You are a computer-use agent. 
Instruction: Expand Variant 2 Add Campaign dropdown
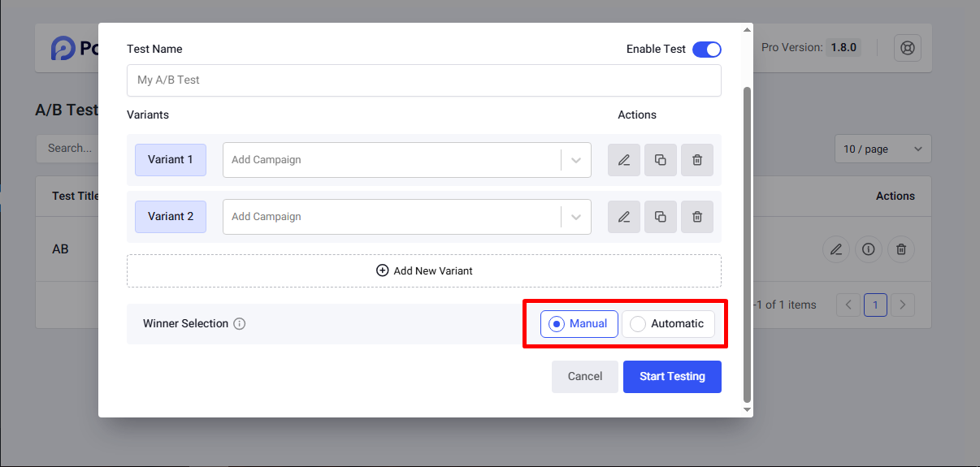click(x=576, y=217)
